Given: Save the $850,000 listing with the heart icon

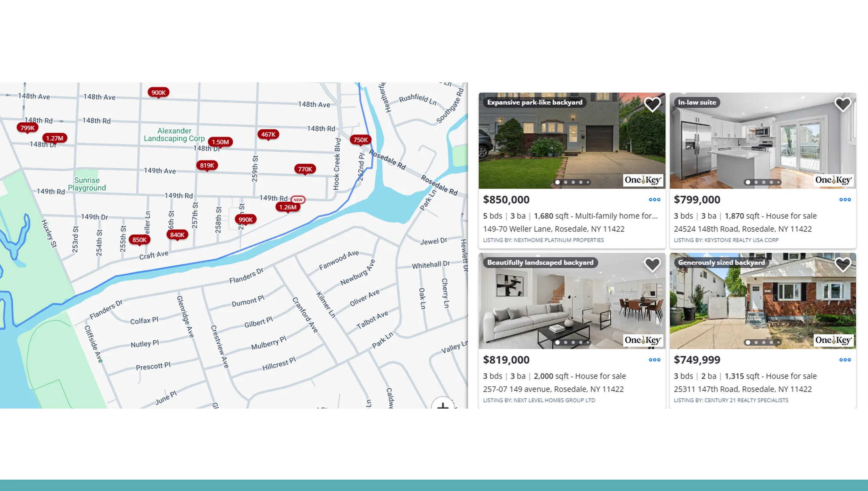Looking at the screenshot, I should (x=652, y=104).
